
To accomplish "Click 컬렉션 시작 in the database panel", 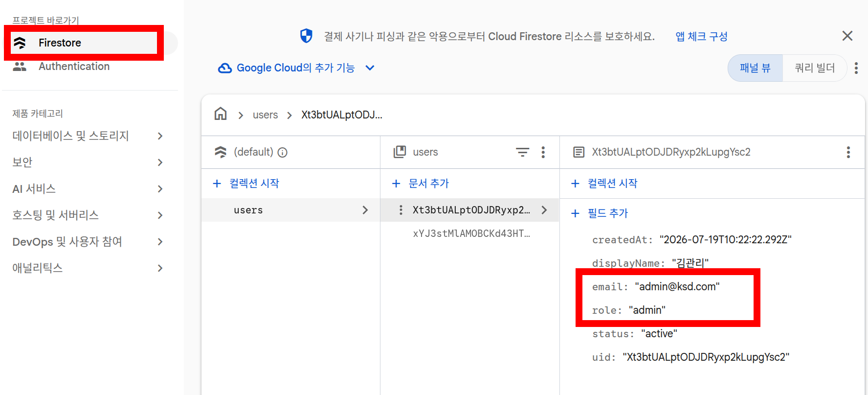I will tap(246, 184).
